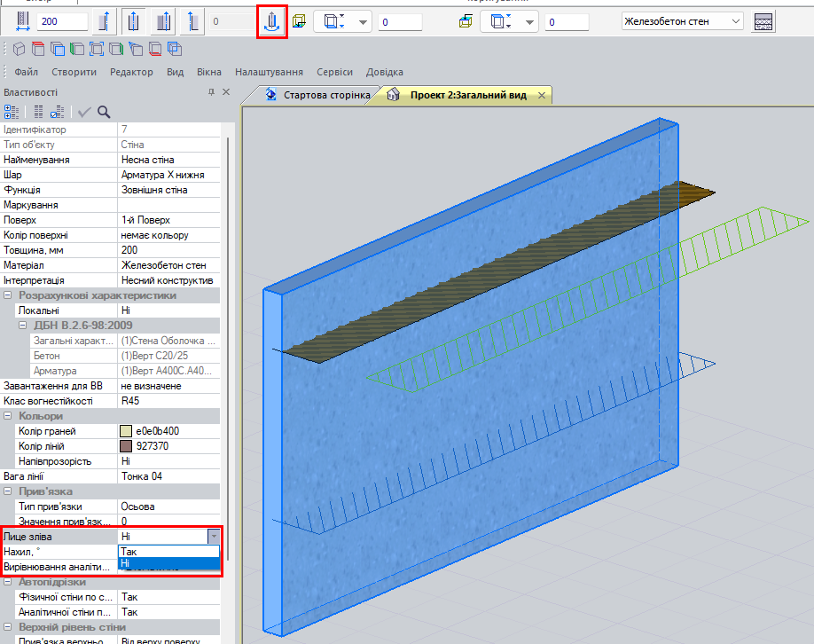
Task: Collapse the Кольори property group
Action: (8, 416)
